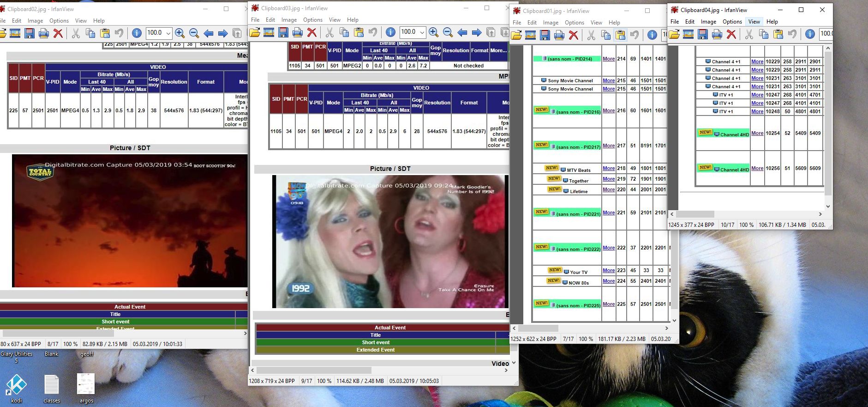Click the horizontal scrollbar thumb in Clipboard03
This screenshot has width=868, height=407.
coord(314,371)
